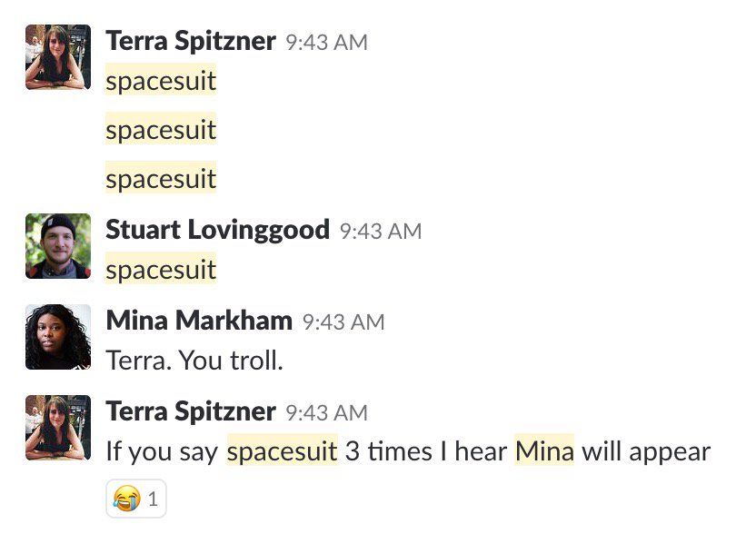Toggle the joy emoji reaction
Screen dimensions: 756x534
[136, 498]
